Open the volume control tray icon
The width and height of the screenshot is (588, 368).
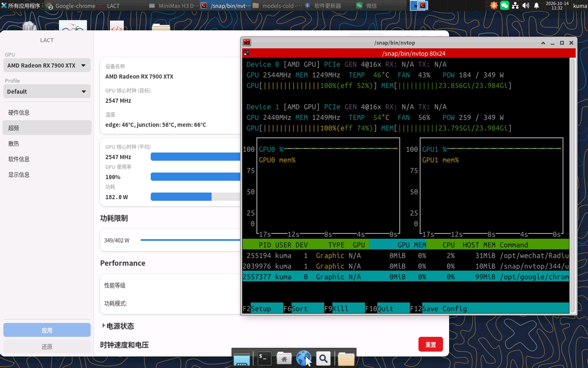tap(526, 5)
